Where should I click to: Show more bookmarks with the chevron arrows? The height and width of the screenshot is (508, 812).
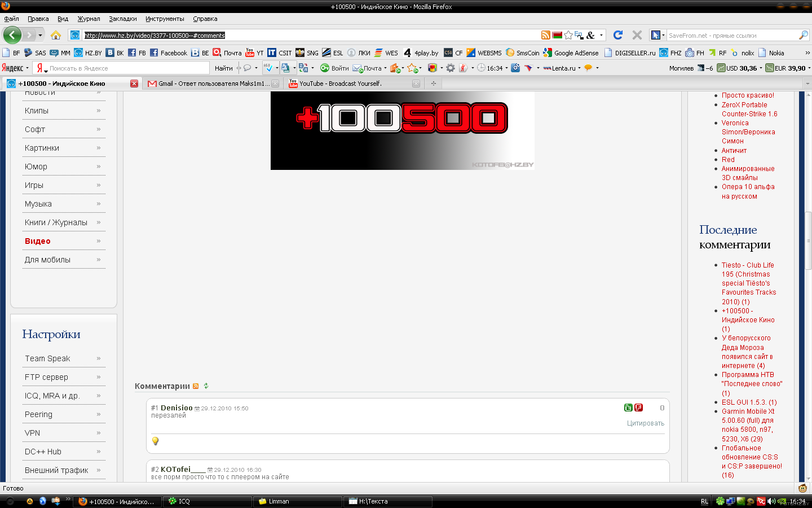click(x=807, y=52)
